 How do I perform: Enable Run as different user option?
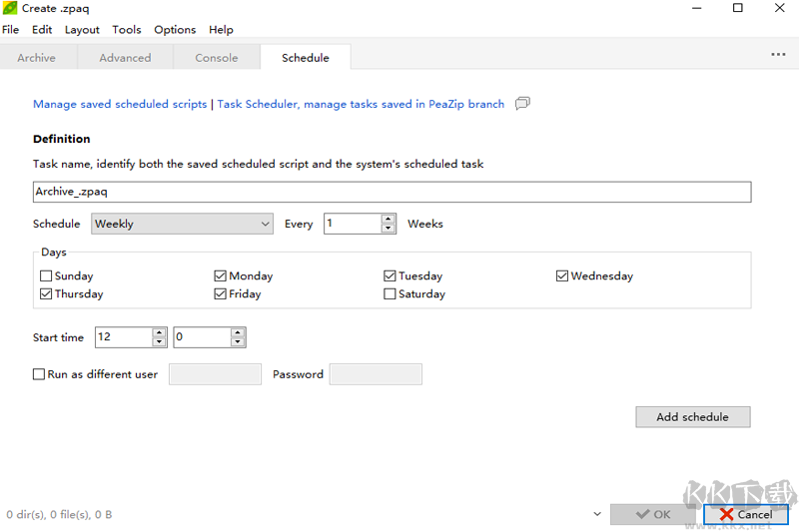(x=39, y=374)
